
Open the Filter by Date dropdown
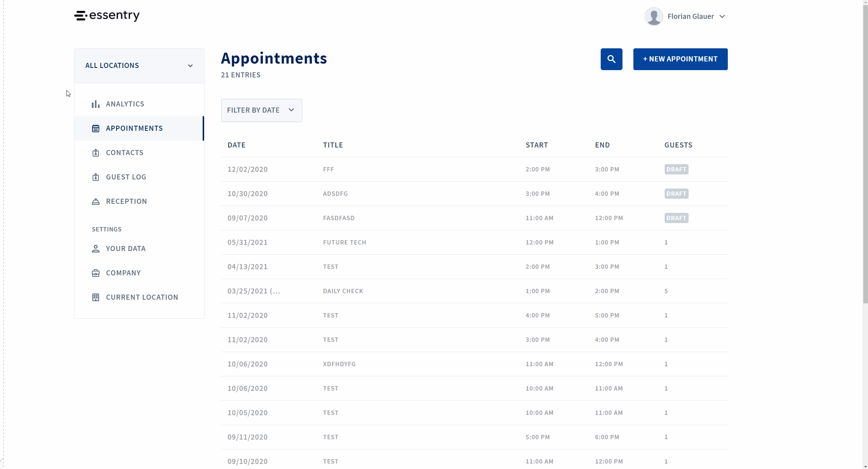261,110
